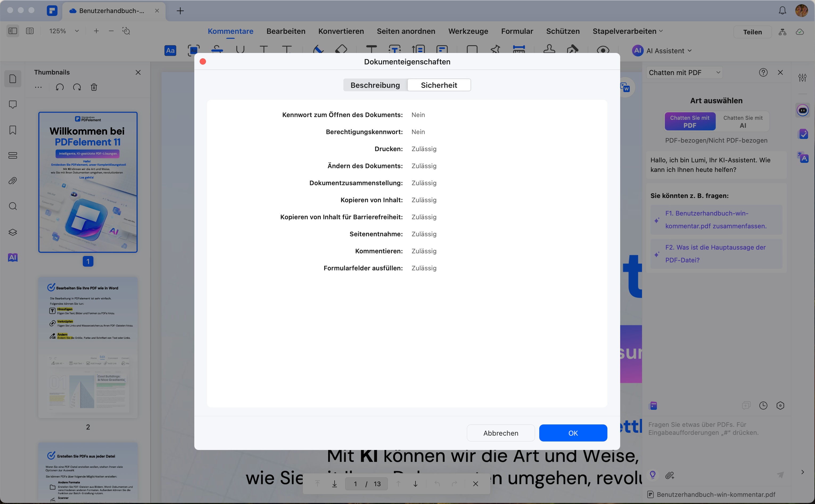Open the Thumbnails panel icon in left sidebar

[x=13, y=79]
